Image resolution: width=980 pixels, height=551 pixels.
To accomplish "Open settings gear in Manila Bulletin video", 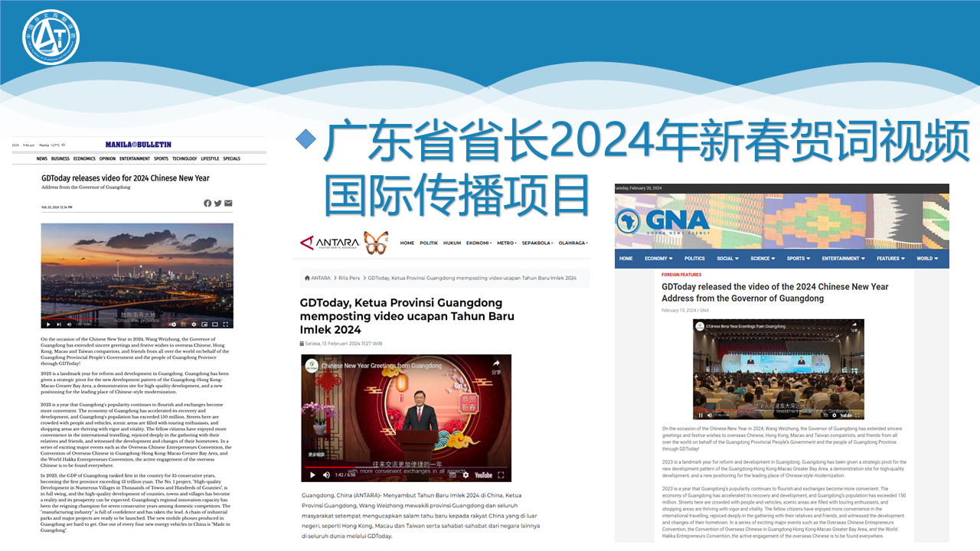I will pos(194,324).
